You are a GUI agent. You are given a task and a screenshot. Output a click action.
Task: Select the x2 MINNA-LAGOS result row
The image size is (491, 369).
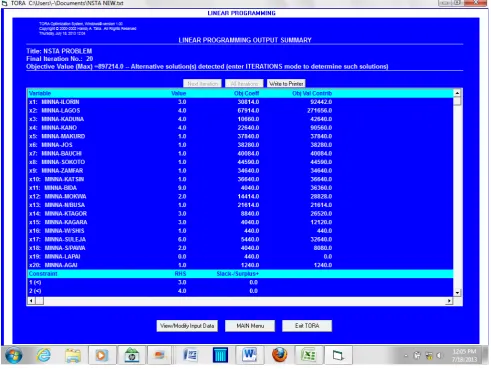(240, 110)
